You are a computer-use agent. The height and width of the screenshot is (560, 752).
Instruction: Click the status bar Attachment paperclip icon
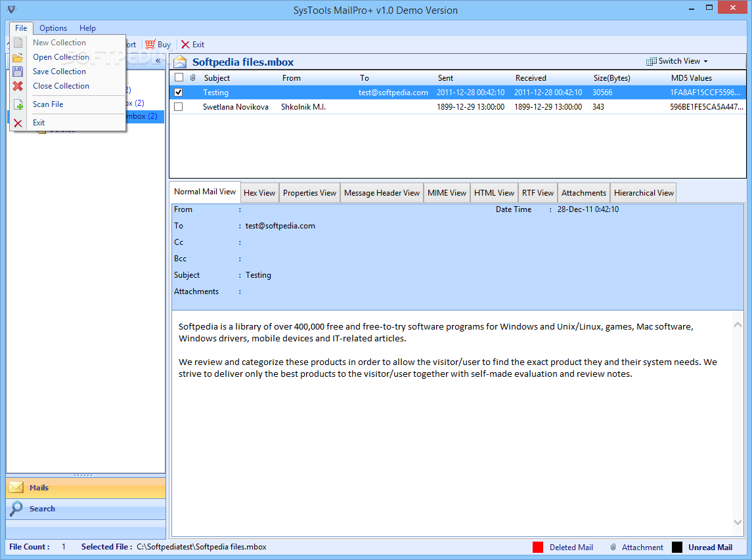(x=613, y=547)
